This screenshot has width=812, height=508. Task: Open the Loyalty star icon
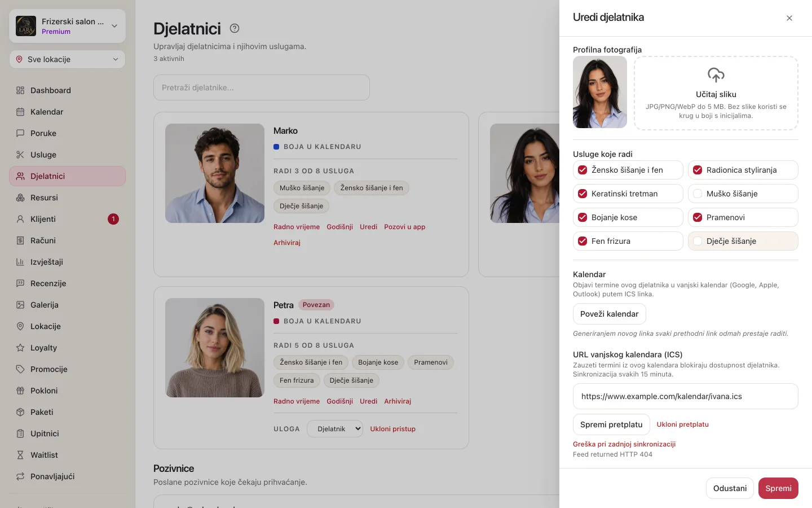click(x=20, y=348)
